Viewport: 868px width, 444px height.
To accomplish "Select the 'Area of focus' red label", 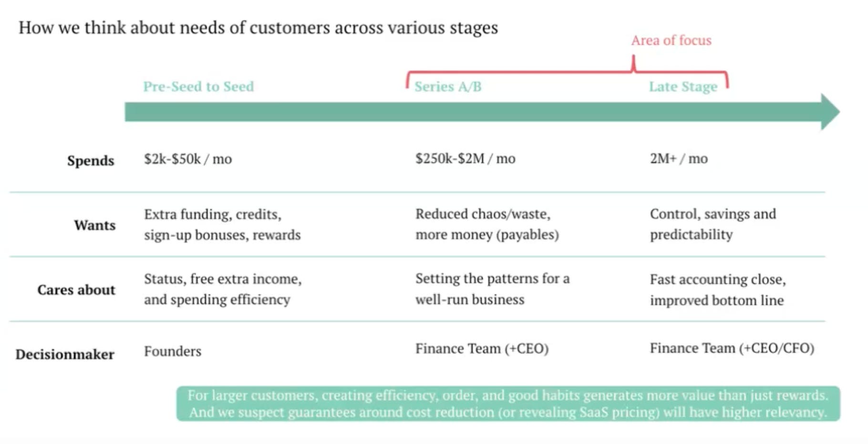I will pyautogui.click(x=671, y=40).
